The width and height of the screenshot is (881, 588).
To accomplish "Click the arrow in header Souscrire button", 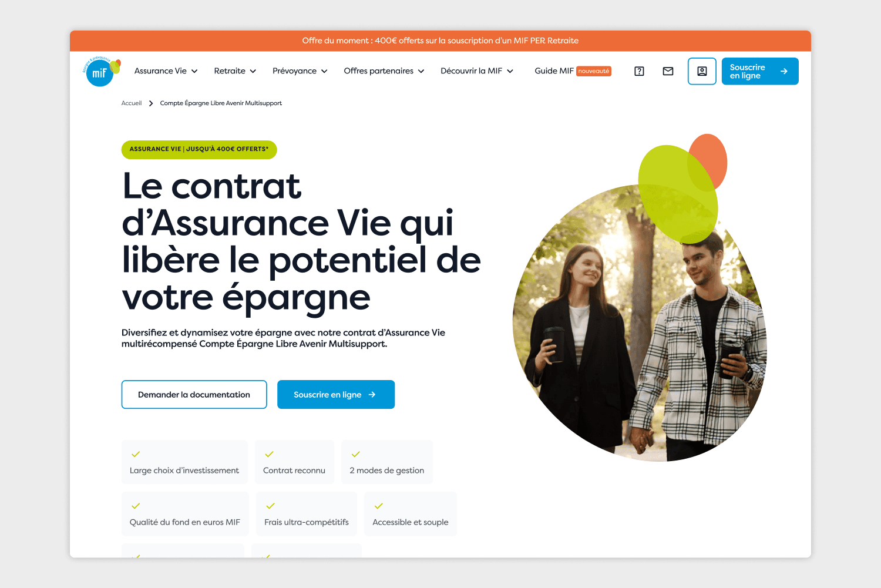I will [784, 71].
